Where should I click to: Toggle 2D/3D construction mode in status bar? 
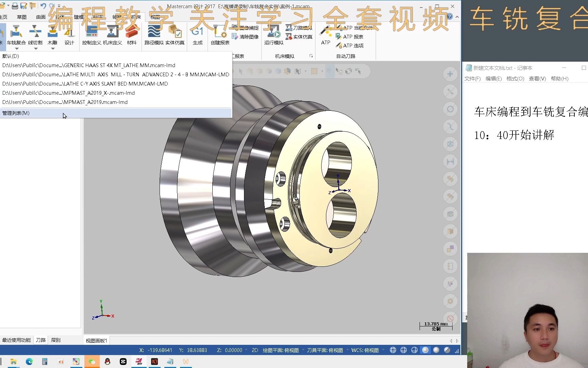tap(255, 350)
